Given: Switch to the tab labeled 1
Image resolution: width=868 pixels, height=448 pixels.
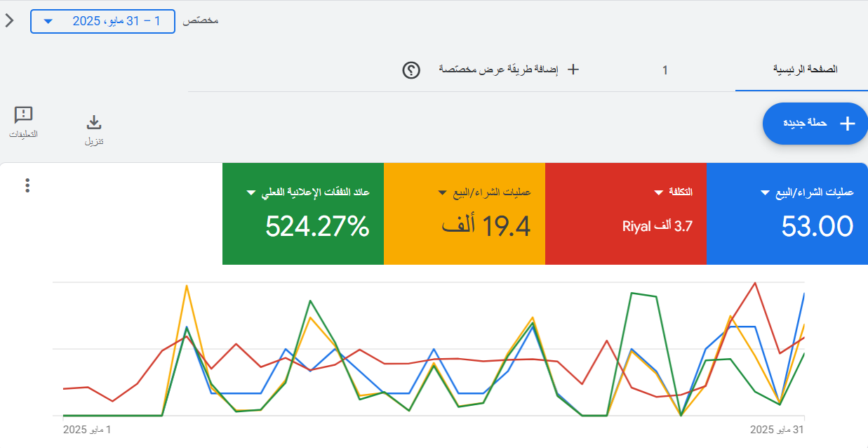Looking at the screenshot, I should click(665, 70).
